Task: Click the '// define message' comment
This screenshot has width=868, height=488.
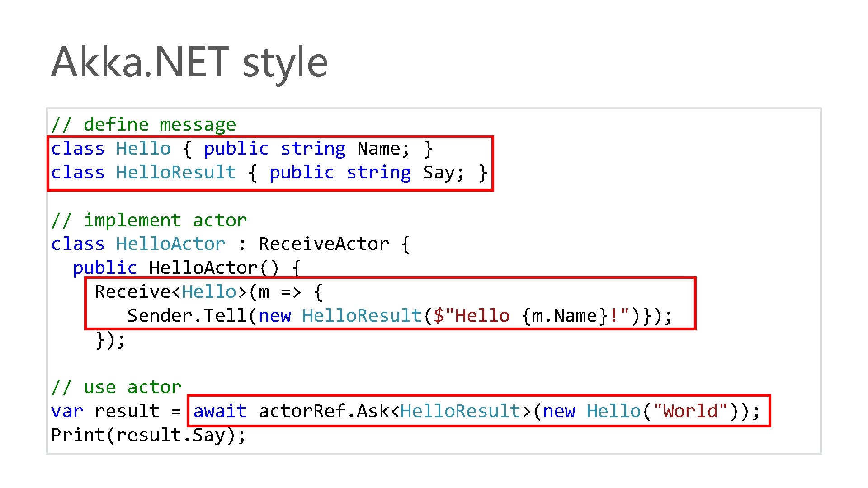Action: tap(143, 125)
